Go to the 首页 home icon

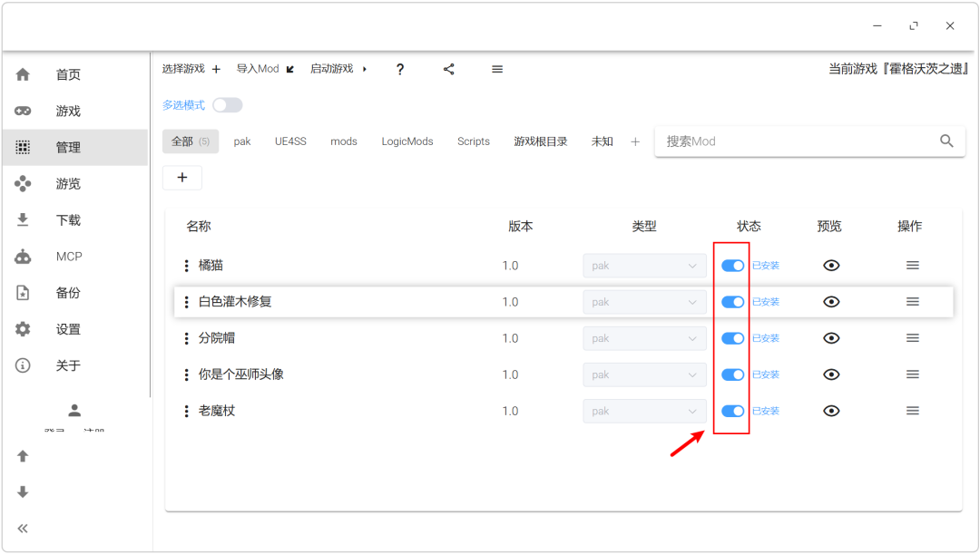point(23,75)
